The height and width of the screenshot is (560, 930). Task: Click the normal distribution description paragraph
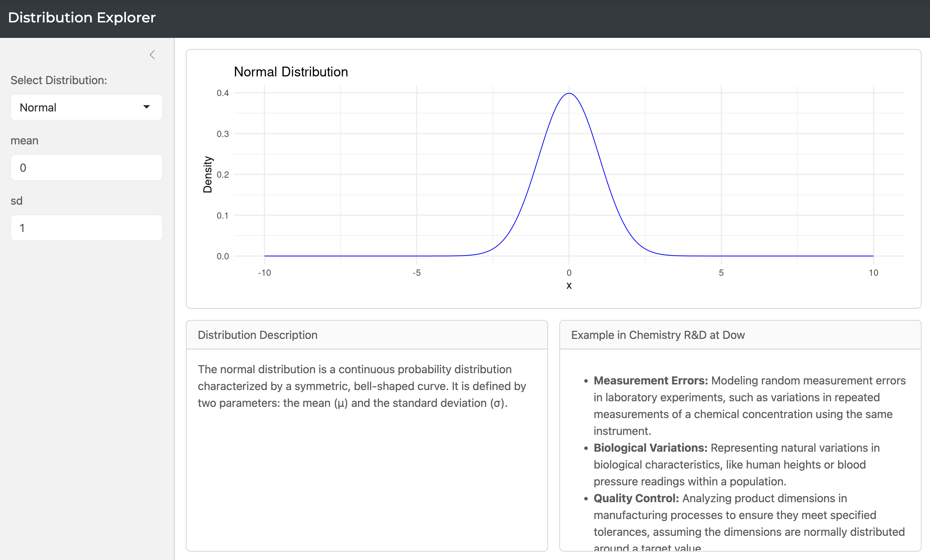361,386
